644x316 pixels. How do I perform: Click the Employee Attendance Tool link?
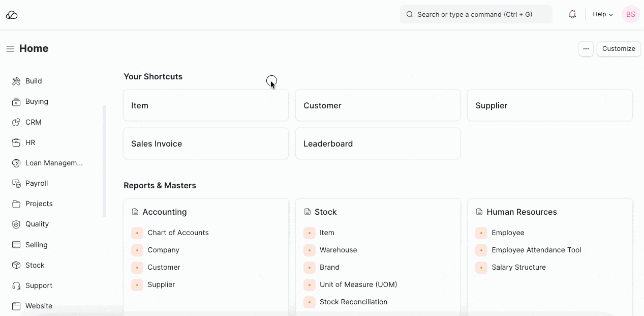[x=536, y=250]
